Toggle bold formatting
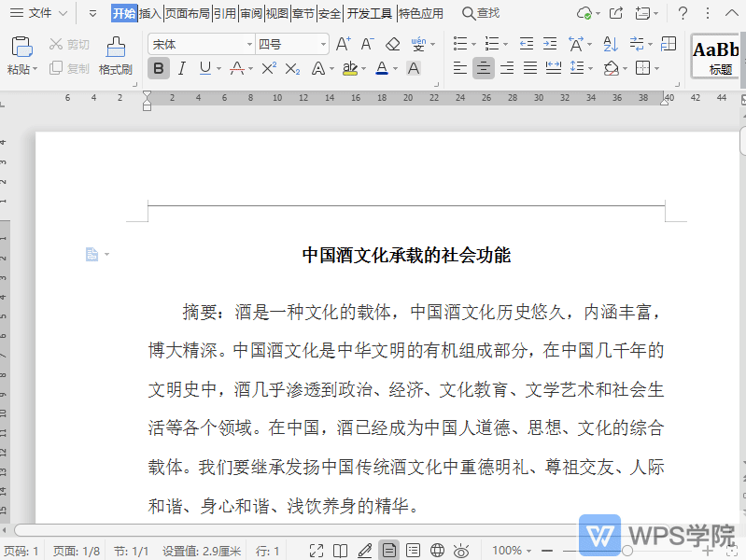 [x=159, y=68]
